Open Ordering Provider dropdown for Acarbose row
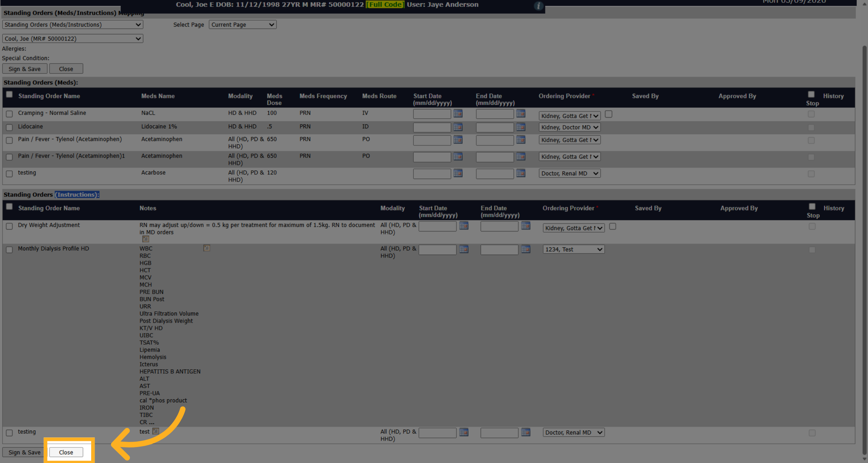This screenshot has height=463, width=868. pyautogui.click(x=570, y=173)
